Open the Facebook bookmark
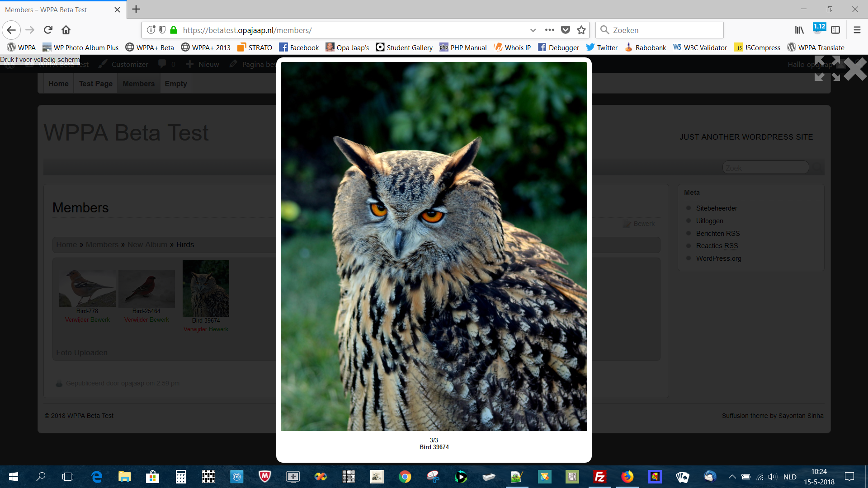Image resolution: width=868 pixels, height=488 pixels. (x=299, y=47)
